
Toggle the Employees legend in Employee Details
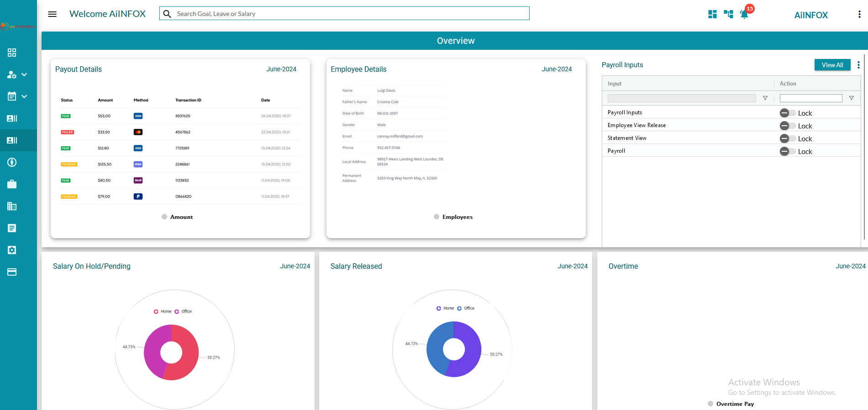coord(453,217)
